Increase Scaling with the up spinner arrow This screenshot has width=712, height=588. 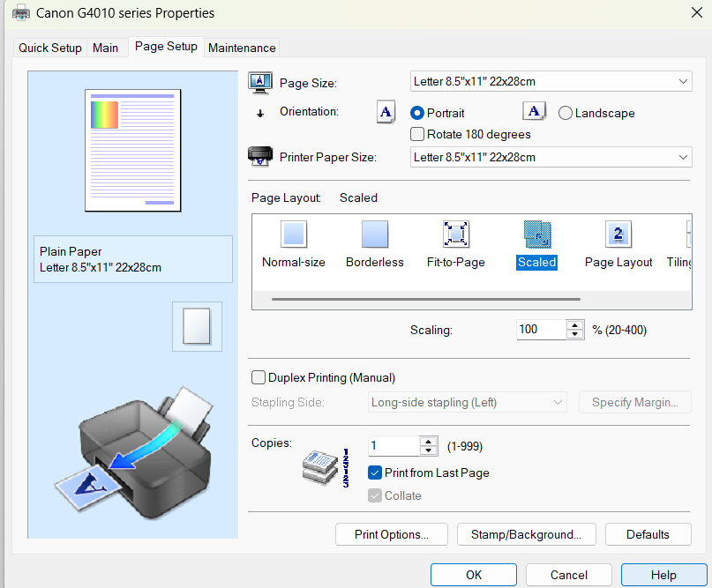pyautogui.click(x=575, y=325)
